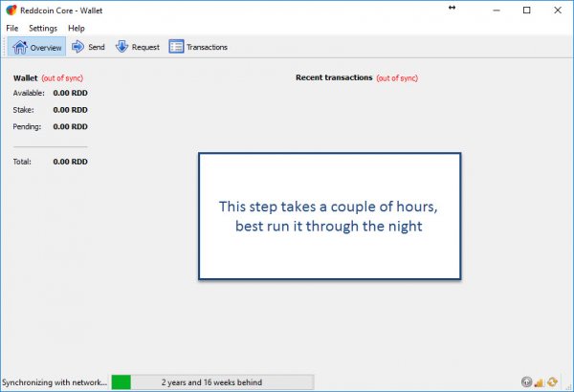Open the Overview page with house icon
The height and width of the screenshot is (392, 574).
point(36,47)
